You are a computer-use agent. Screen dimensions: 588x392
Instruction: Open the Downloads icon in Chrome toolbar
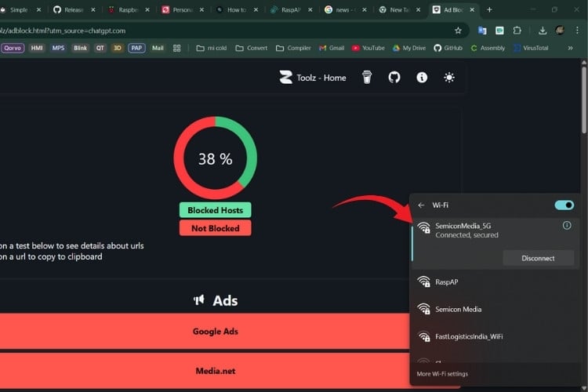pyautogui.click(x=543, y=31)
